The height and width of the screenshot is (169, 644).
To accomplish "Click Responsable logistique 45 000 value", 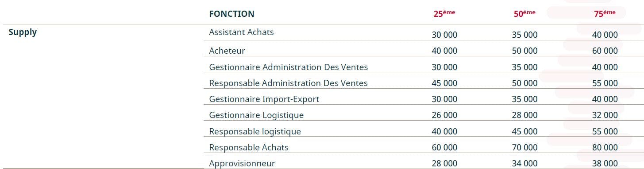I will click(x=524, y=131).
